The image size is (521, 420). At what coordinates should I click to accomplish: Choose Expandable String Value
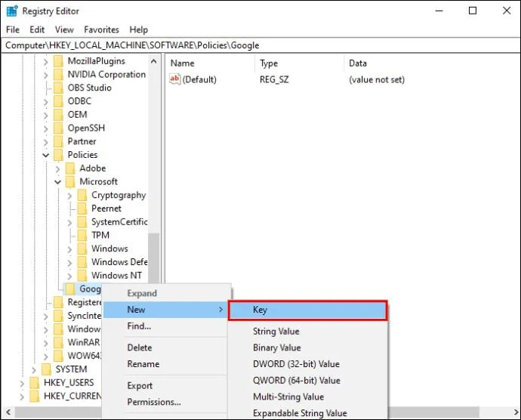(307, 412)
